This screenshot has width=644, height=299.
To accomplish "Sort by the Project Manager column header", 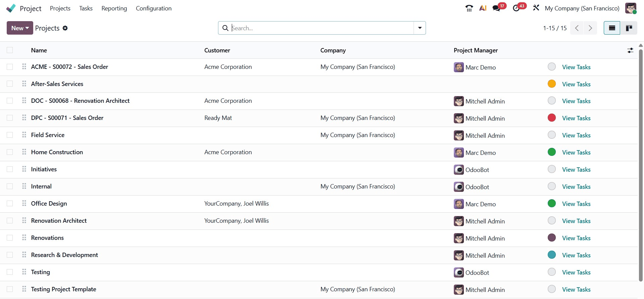I will pos(476,50).
